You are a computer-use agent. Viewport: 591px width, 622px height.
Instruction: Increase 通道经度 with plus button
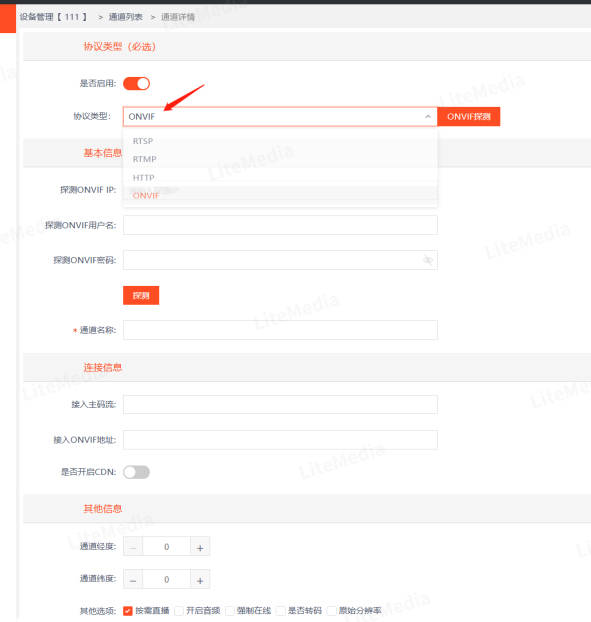200,547
